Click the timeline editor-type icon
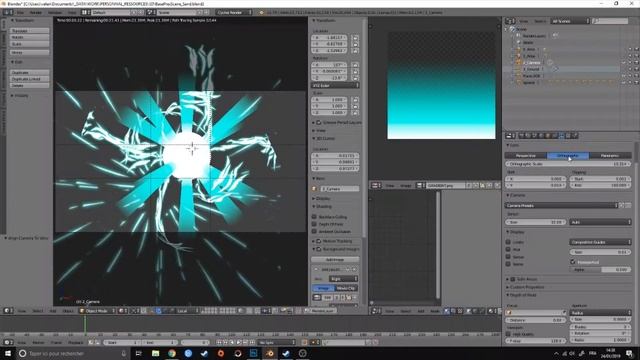 coord(8,342)
